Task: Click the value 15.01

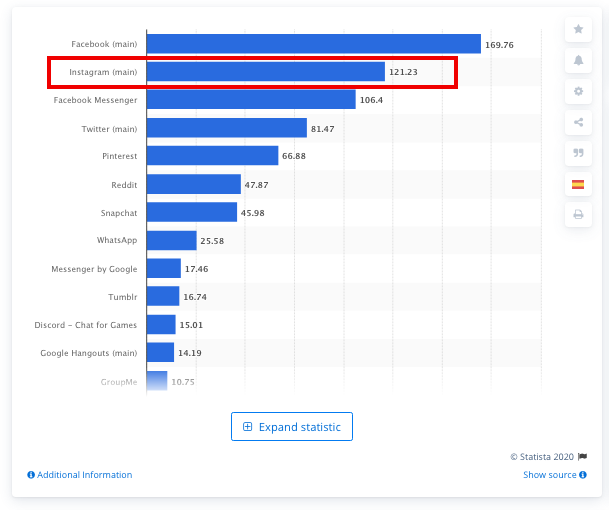Action: coord(191,325)
